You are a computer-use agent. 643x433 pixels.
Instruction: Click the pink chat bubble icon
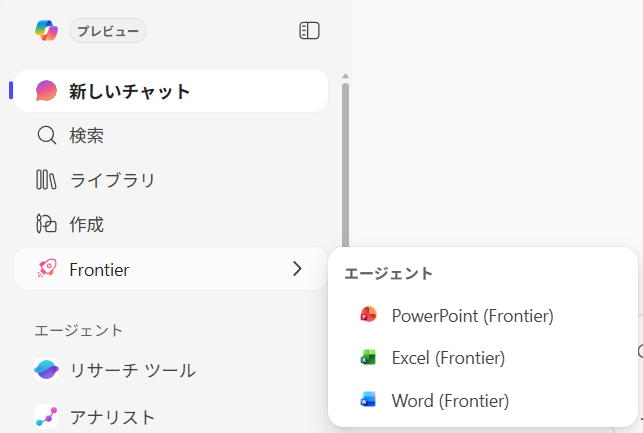(x=46, y=91)
